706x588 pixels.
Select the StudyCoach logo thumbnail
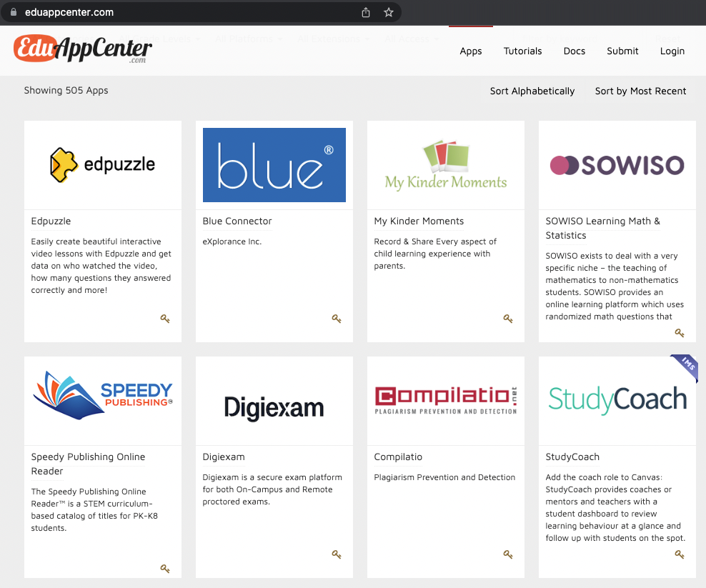[x=617, y=401]
